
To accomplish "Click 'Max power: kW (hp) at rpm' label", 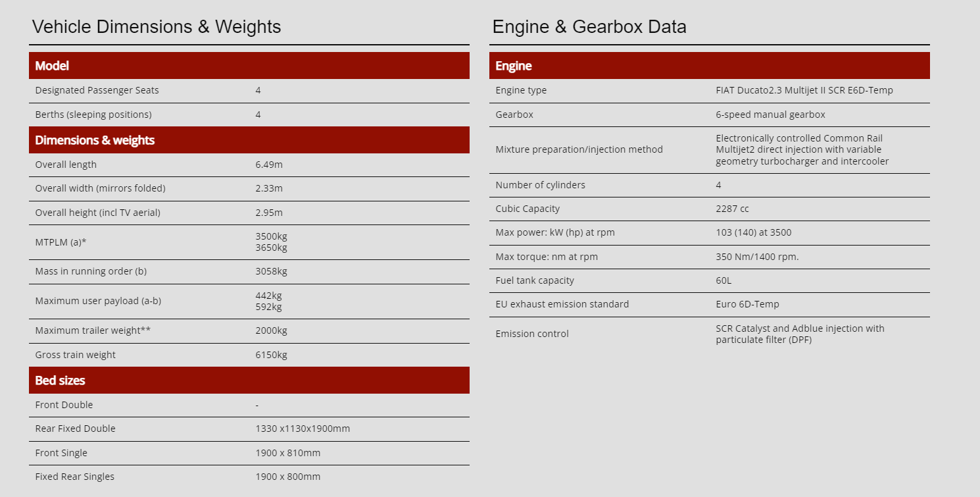I will (x=555, y=232).
